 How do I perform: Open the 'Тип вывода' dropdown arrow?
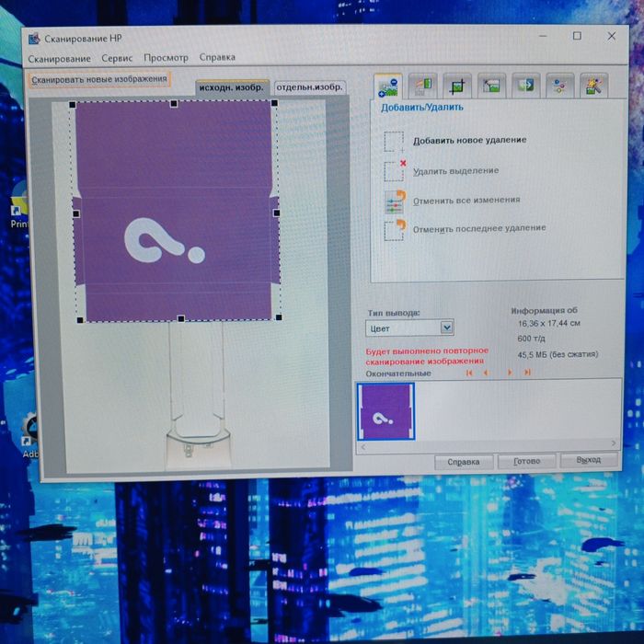click(447, 328)
